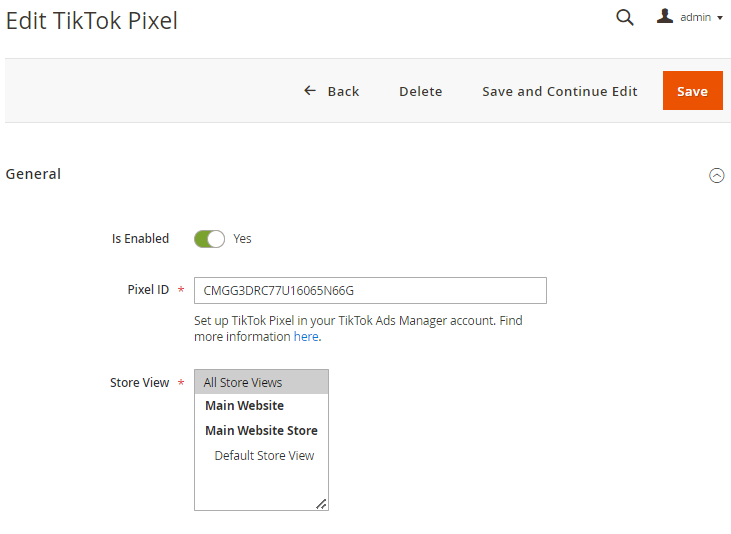Click the Delete button

click(421, 91)
